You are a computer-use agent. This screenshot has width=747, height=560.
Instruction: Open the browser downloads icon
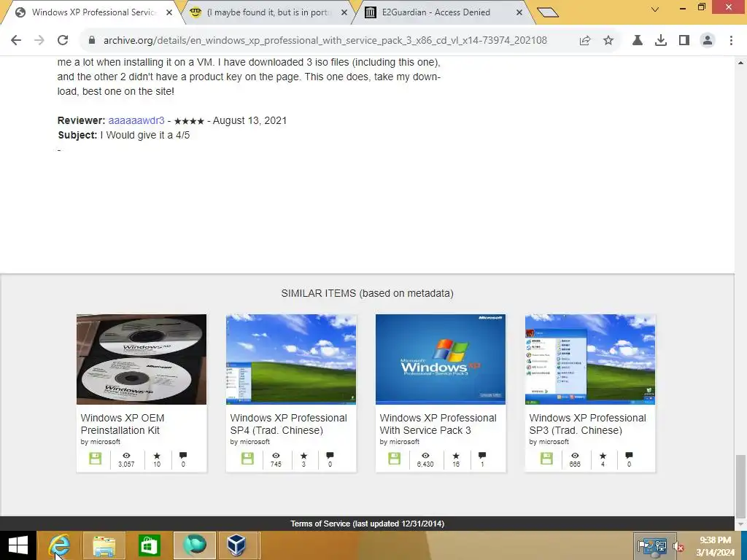(x=661, y=41)
